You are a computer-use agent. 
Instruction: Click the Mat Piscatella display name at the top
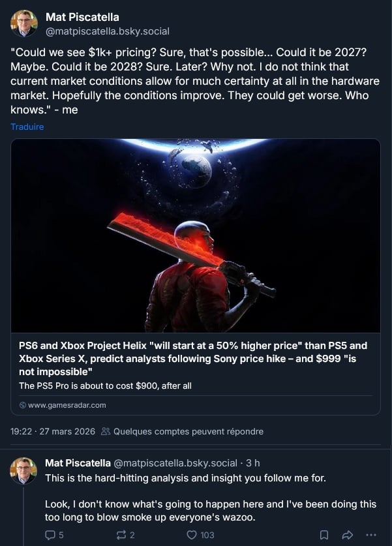[x=82, y=17]
